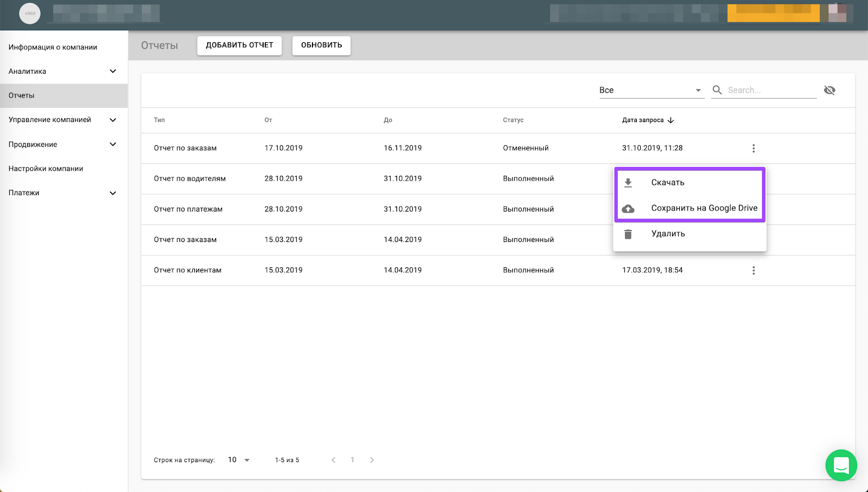868x492 pixels.
Task: Click the trash icon next to Удалить
Action: (x=628, y=234)
